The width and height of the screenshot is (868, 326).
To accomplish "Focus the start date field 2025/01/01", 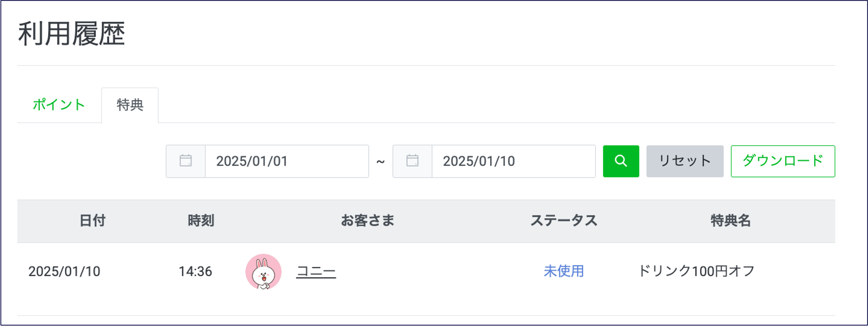I will click(x=287, y=161).
